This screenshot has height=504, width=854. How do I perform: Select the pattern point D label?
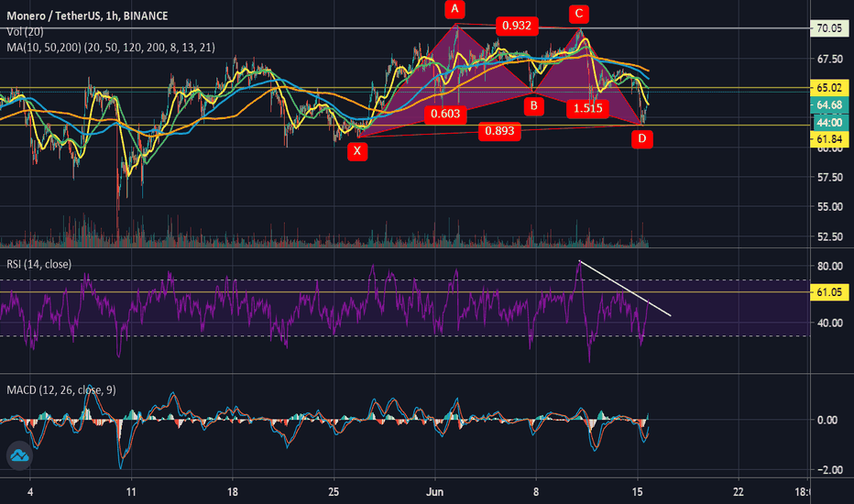(x=642, y=138)
